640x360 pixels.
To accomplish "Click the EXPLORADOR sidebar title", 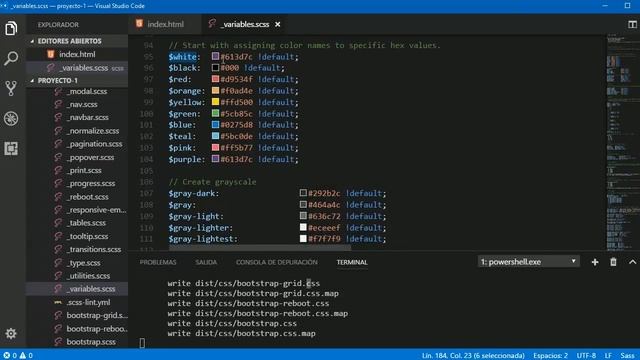I will pos(58,25).
